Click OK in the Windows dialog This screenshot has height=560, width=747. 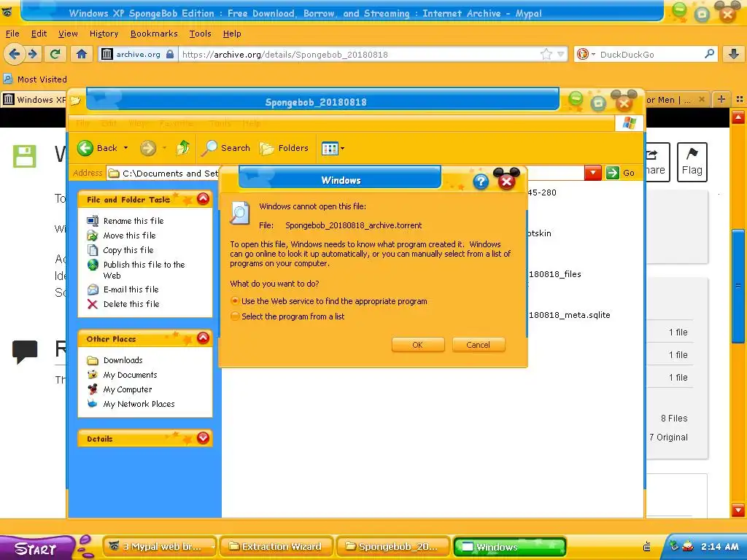tap(418, 345)
